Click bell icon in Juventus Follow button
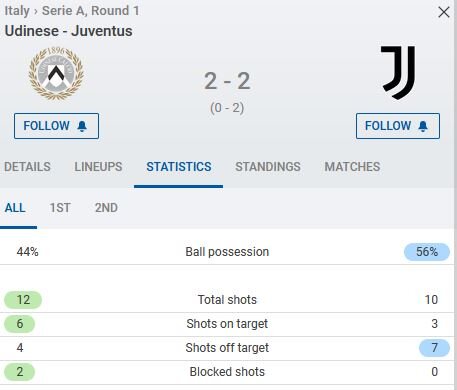The image size is (457, 390). tap(423, 126)
